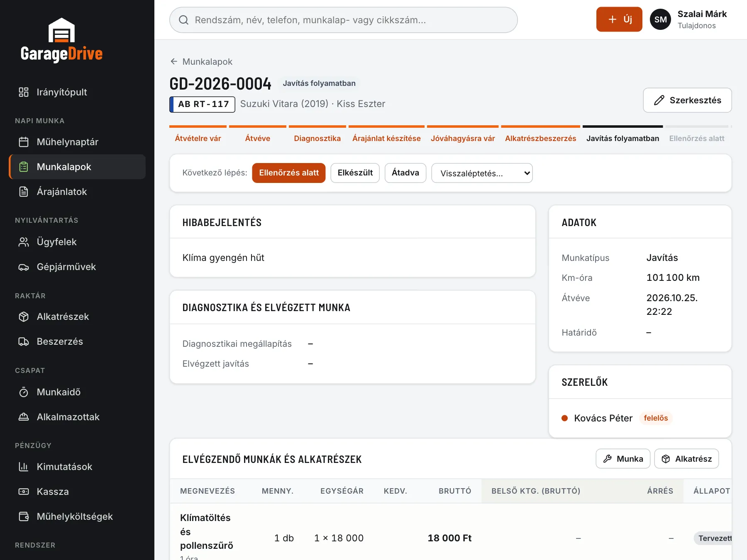This screenshot has width=747, height=560.
Task: Click the orange Ellenőrzés alatt next-step button
Action: [x=289, y=173]
